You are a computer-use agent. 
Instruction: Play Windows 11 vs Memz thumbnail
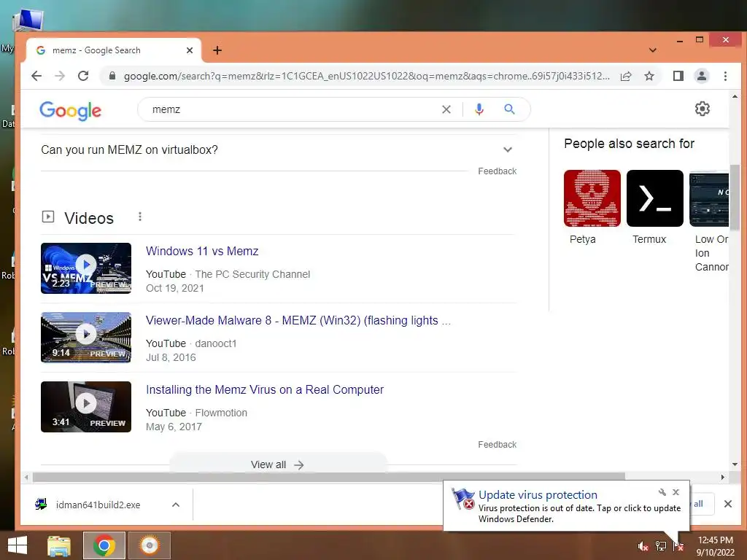pyautogui.click(x=86, y=268)
